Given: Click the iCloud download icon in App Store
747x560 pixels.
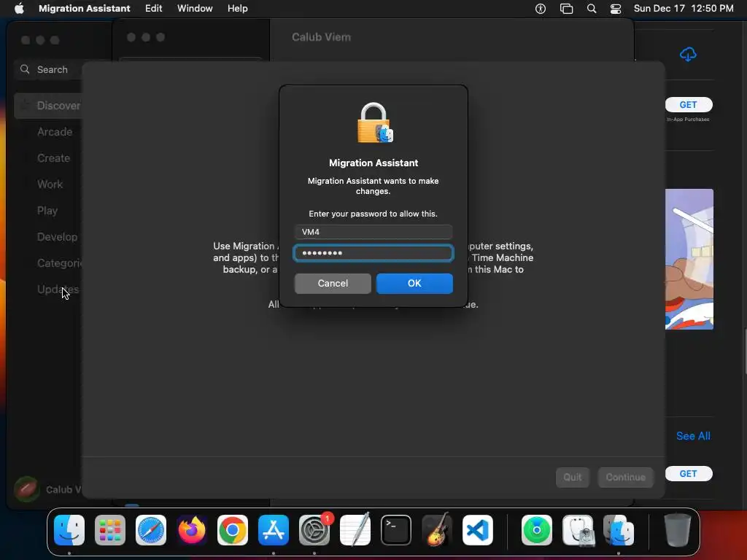Looking at the screenshot, I should (687, 54).
